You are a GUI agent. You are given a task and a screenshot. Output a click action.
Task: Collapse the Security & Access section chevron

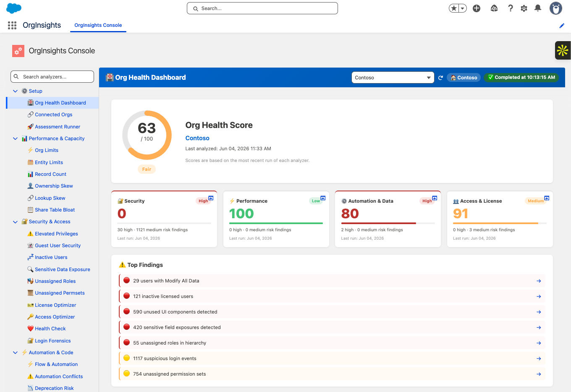click(16, 222)
